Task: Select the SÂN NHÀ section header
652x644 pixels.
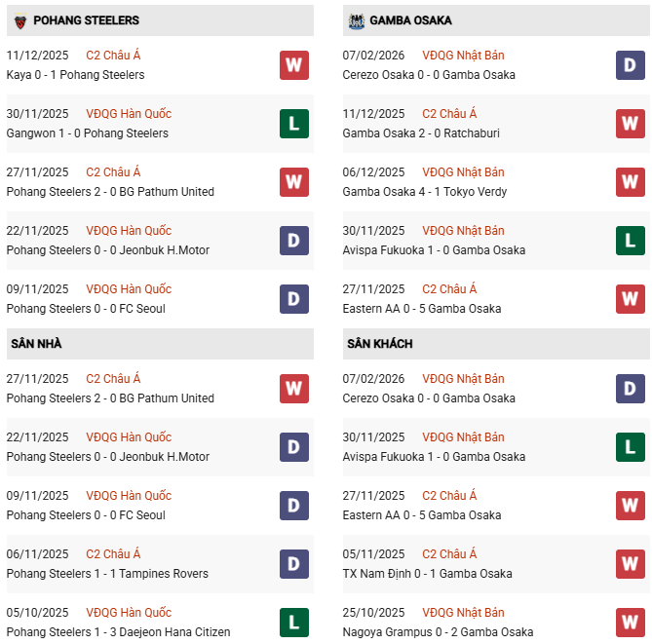Action: click(x=37, y=344)
